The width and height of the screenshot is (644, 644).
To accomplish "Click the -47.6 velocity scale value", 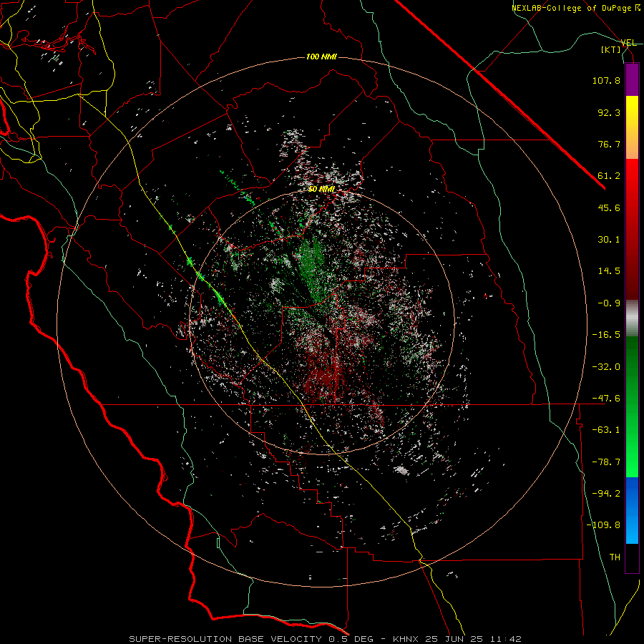I will point(606,399).
